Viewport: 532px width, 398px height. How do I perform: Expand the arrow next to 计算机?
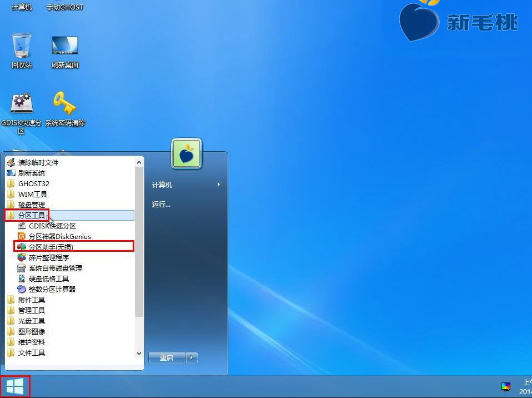coord(218,185)
